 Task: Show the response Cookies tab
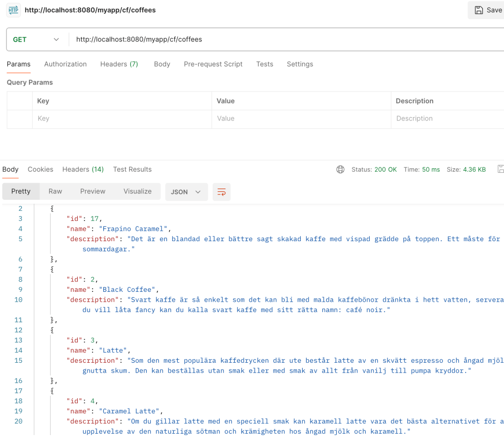pyautogui.click(x=40, y=169)
